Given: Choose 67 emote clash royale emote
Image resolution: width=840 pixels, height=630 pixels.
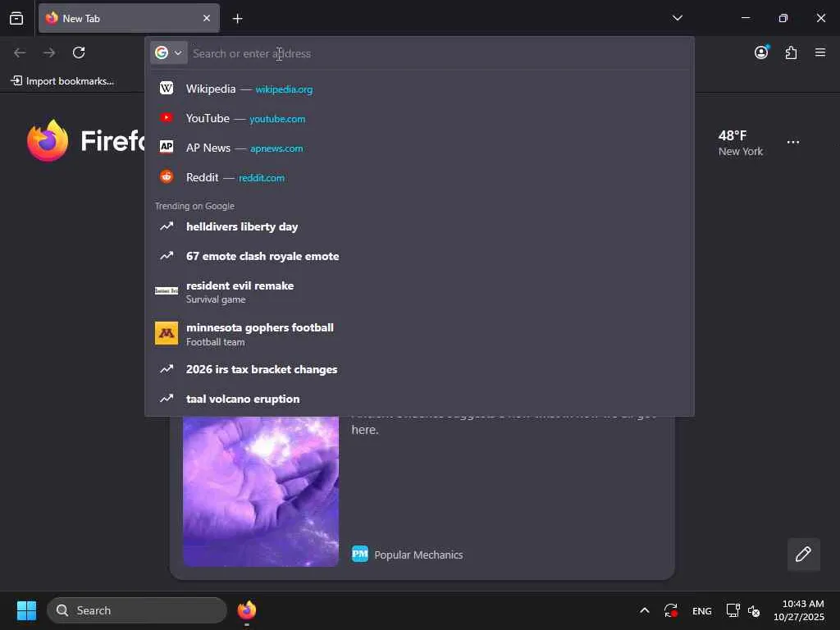Looking at the screenshot, I should (x=419, y=256).
